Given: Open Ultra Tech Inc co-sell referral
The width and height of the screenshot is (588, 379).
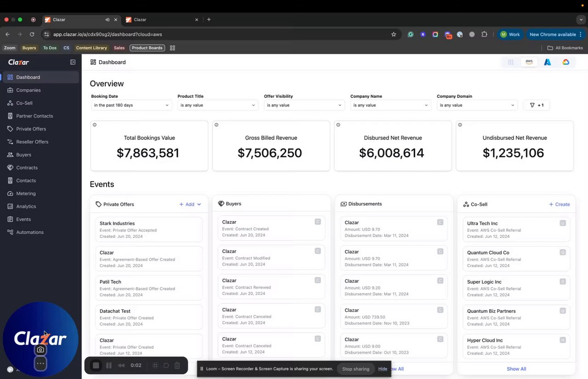Looking at the screenshot, I should click(516, 229).
